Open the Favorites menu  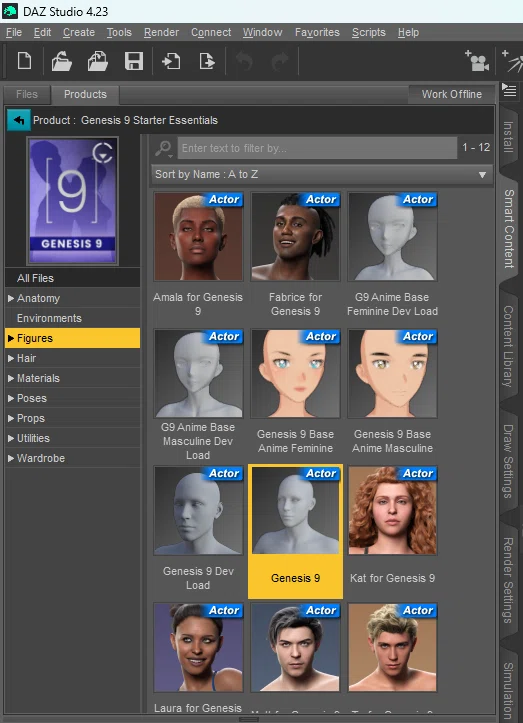coord(317,32)
